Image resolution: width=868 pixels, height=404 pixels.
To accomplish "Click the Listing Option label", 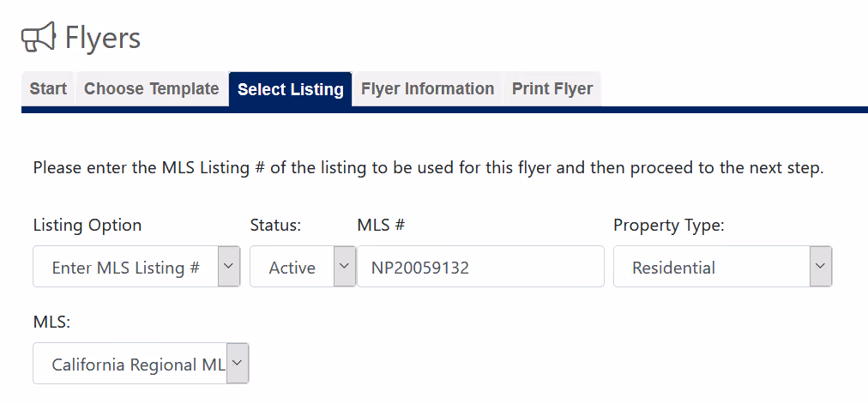I will coord(87,226).
